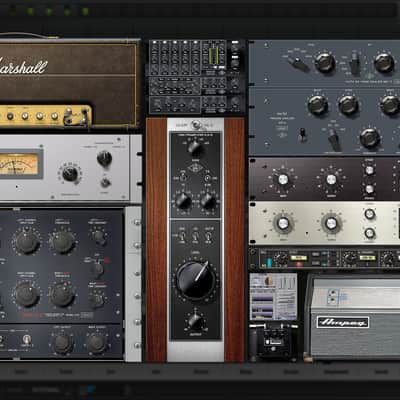Adjust the first knob on the Marshall amp panel
Image resolution: width=400 pixels, height=400 pixels.
pos(10,116)
